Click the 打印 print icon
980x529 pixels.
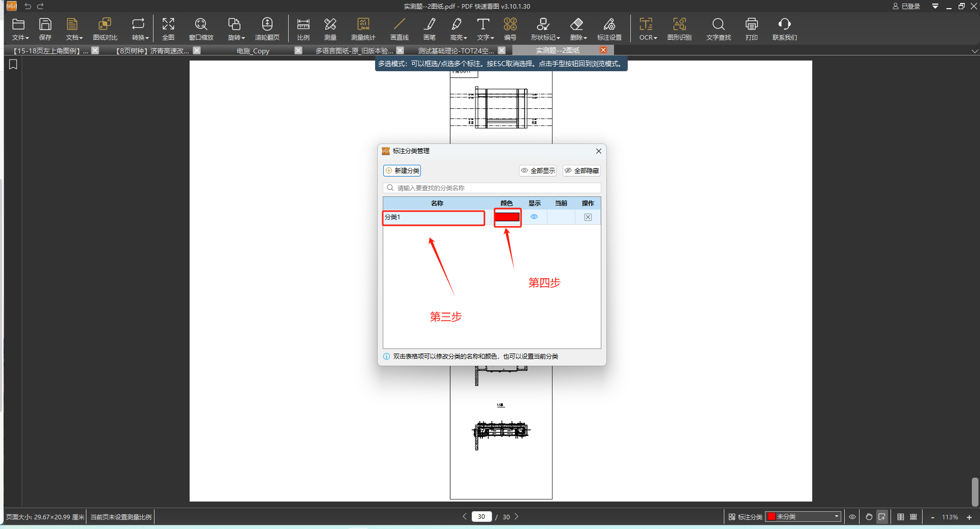click(751, 29)
